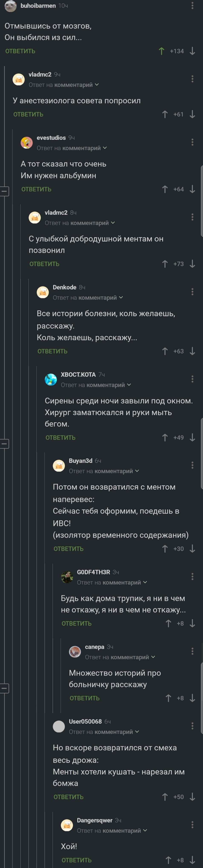Open buhoibarmen's profile by username
Image resolution: width=203 pixels, height=868 pixels.
click(38, 6)
